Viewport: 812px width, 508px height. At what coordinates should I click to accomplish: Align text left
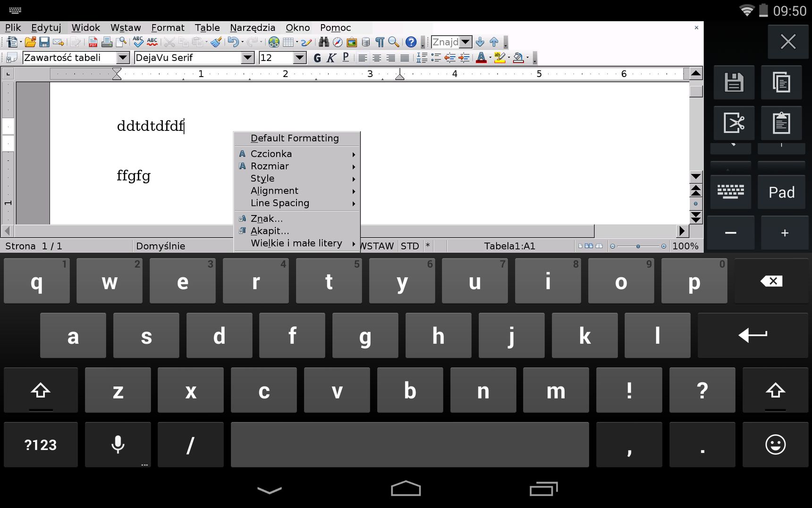[x=363, y=58]
